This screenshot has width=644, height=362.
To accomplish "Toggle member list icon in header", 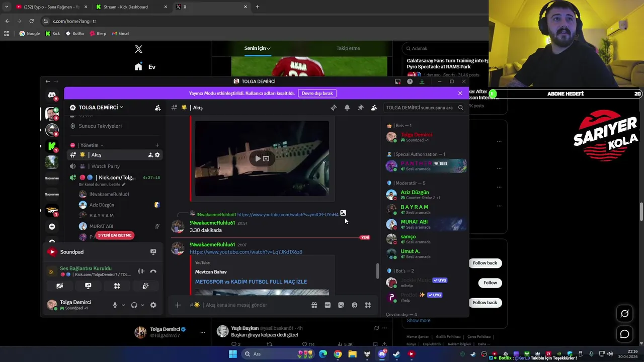I will pyautogui.click(x=374, y=108).
